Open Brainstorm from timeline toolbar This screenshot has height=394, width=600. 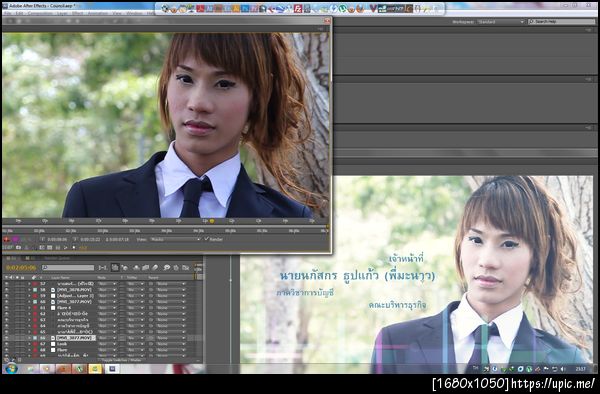click(x=167, y=267)
